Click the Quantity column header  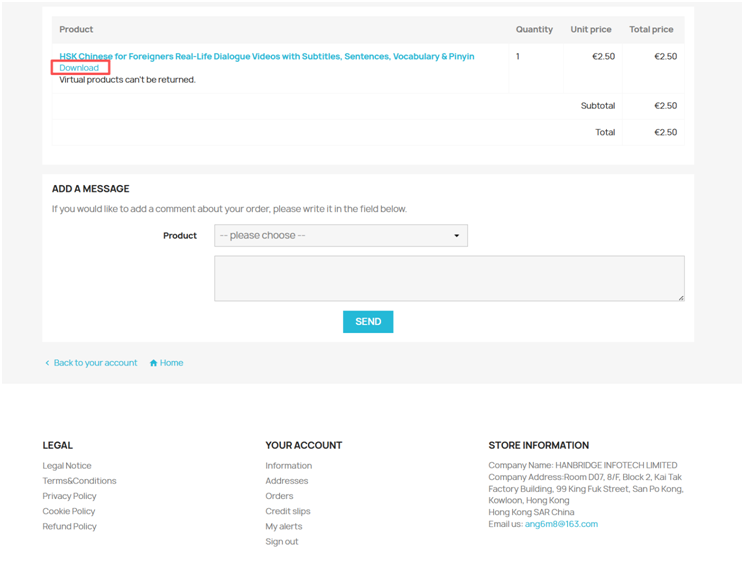pos(534,29)
